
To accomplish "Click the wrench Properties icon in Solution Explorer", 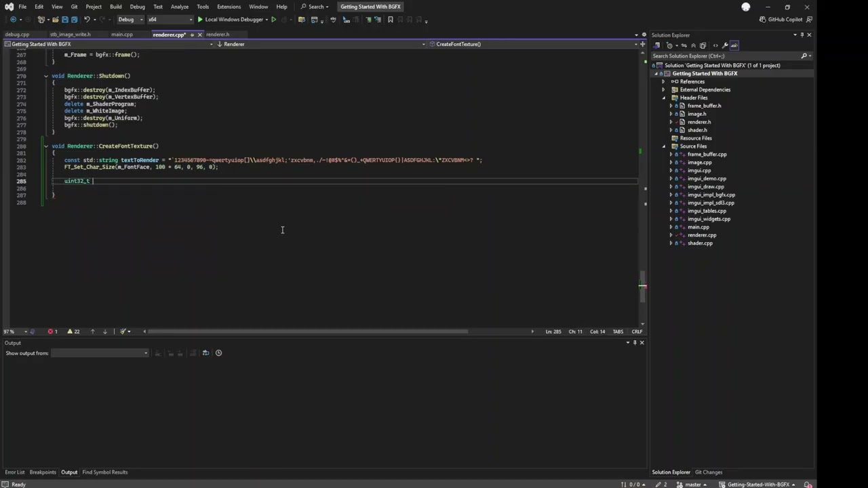I will (x=725, y=45).
